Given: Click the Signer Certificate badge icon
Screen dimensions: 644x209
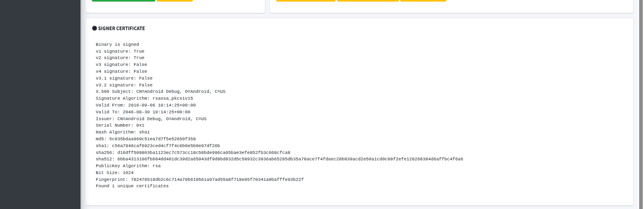Looking at the screenshot, I should (95, 28).
